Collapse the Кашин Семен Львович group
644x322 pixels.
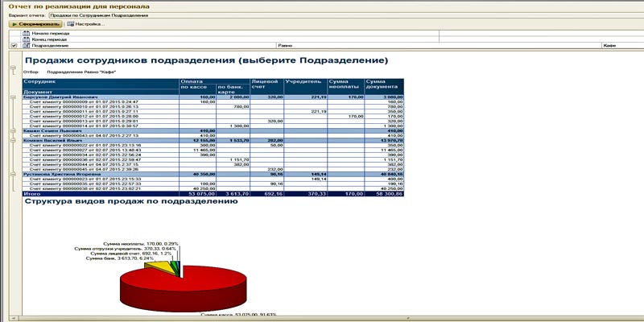[x=13, y=131]
